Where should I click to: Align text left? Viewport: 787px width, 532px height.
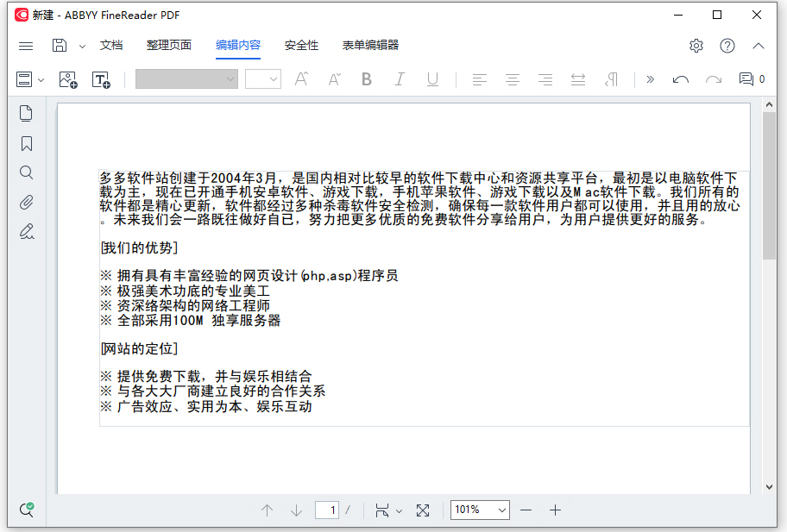[x=479, y=79]
